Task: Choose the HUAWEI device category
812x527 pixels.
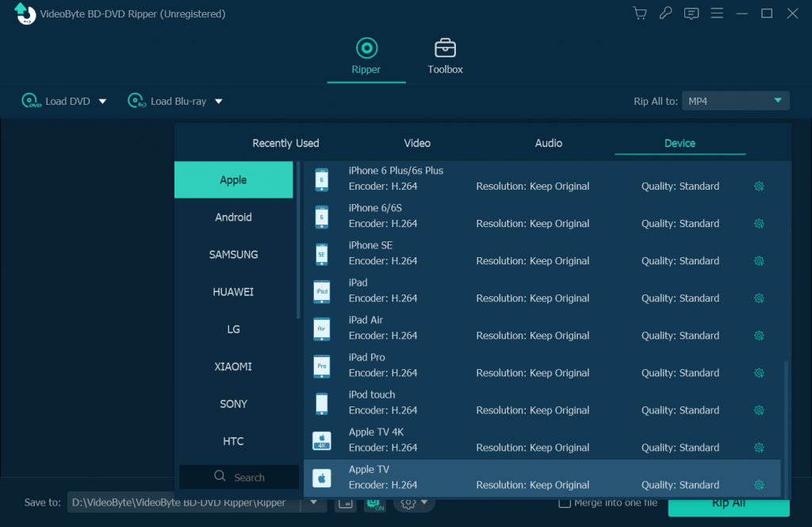Action: point(234,292)
